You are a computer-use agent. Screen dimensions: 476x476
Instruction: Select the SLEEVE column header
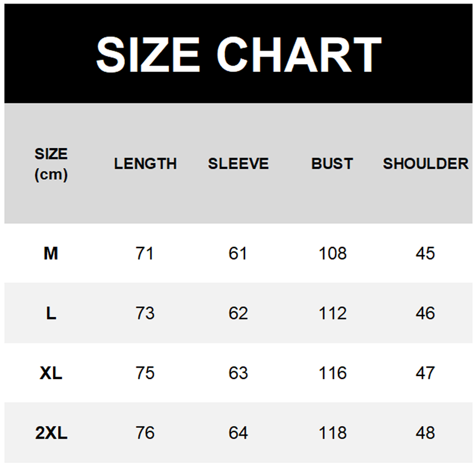coord(238,164)
